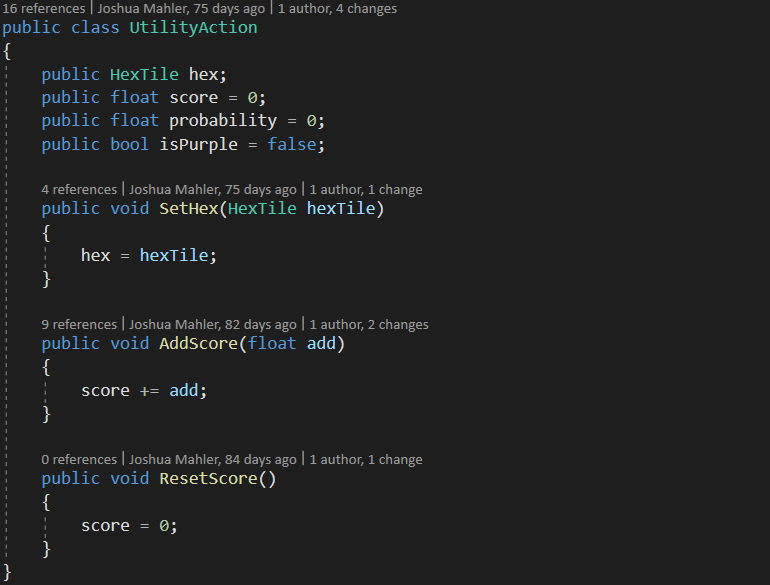Click the 0 references link above ResetScore

coord(80,459)
